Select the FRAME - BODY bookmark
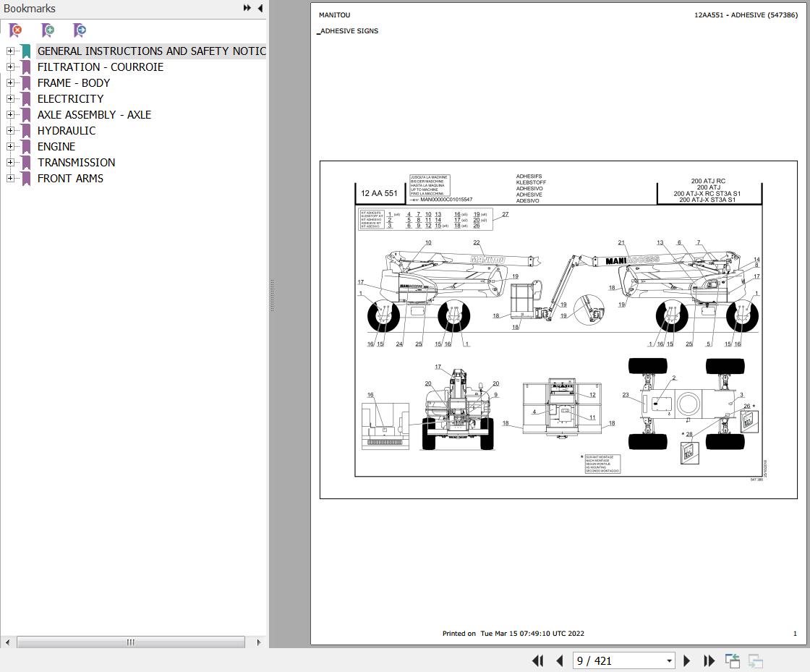 coord(73,82)
